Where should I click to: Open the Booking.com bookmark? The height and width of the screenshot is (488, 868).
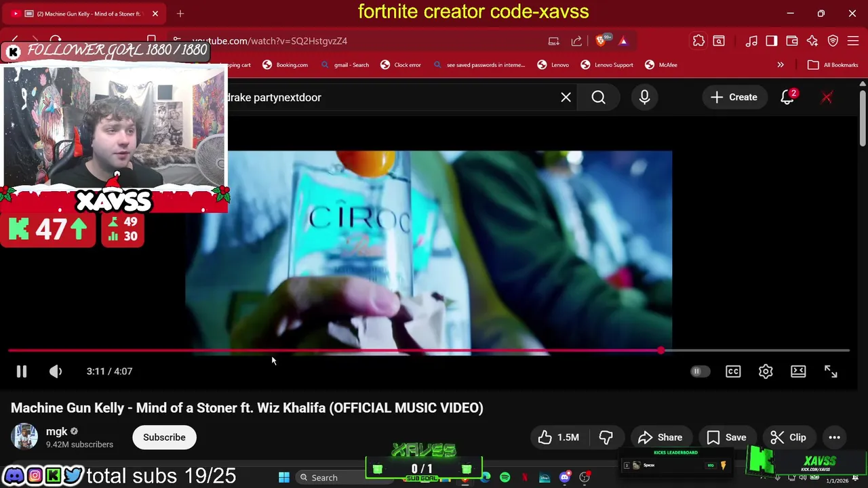tap(285, 65)
